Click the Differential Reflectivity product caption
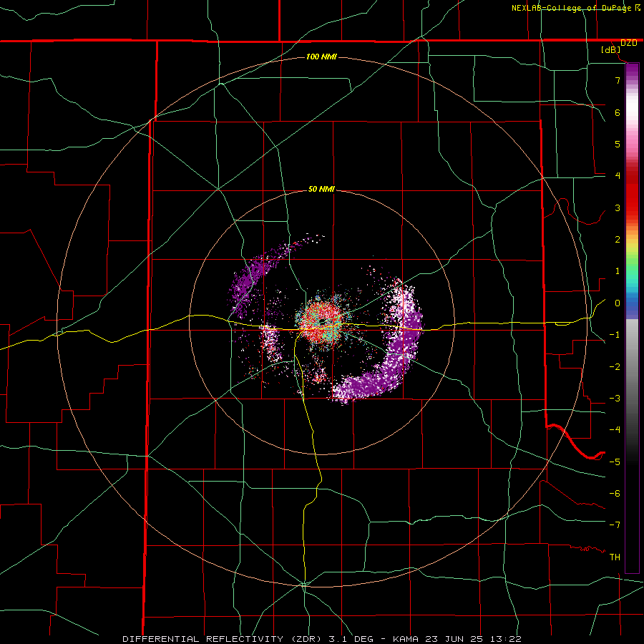The image size is (644, 644). coord(321,639)
